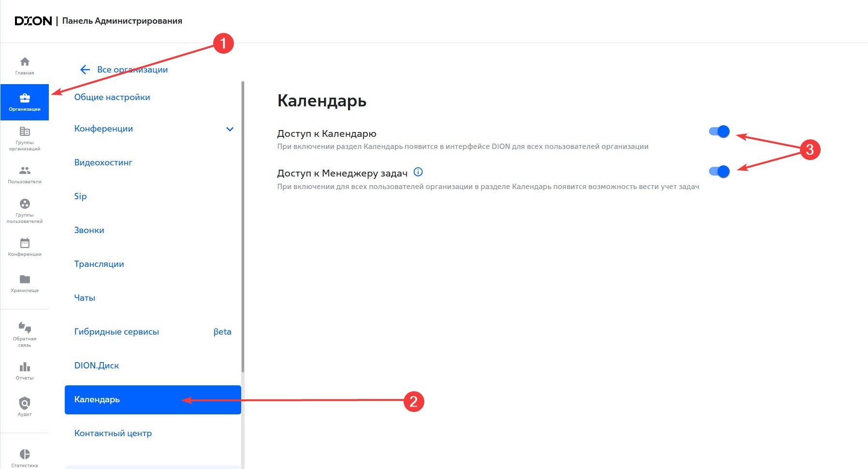Select the Организации briefcase icon
Image resolution: width=868 pixels, height=469 pixels.
click(25, 99)
